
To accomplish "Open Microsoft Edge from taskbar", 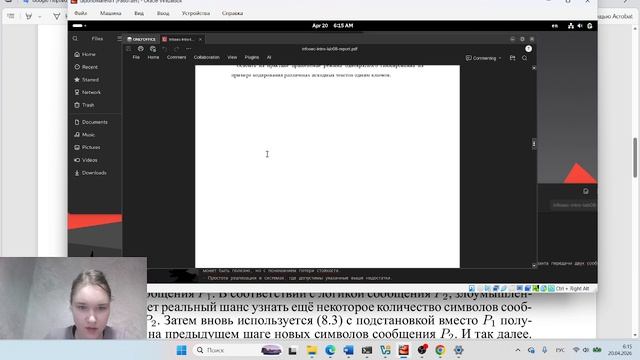I will [330, 350].
